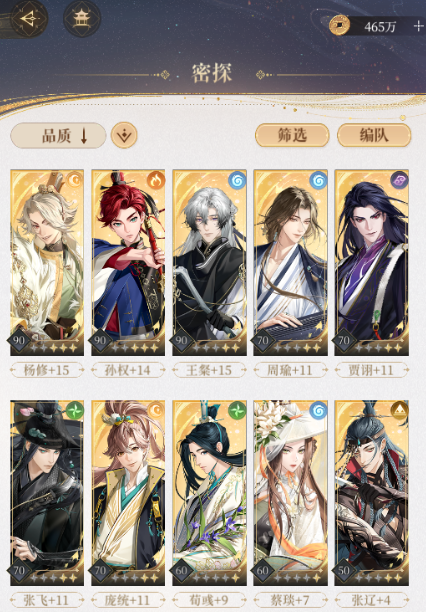Click the 编队 team formation button
The height and width of the screenshot is (612, 426).
(374, 135)
